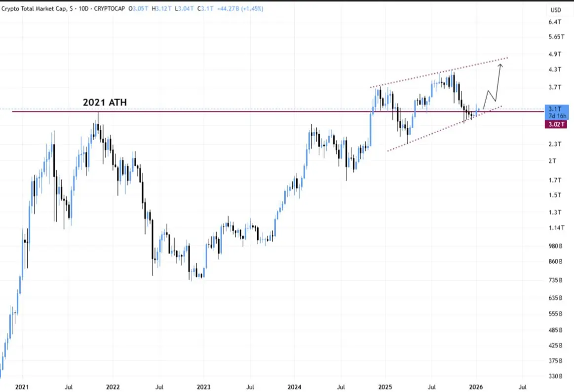Click the 2026 time axis label
The height and width of the screenshot is (392, 574).
click(x=476, y=387)
